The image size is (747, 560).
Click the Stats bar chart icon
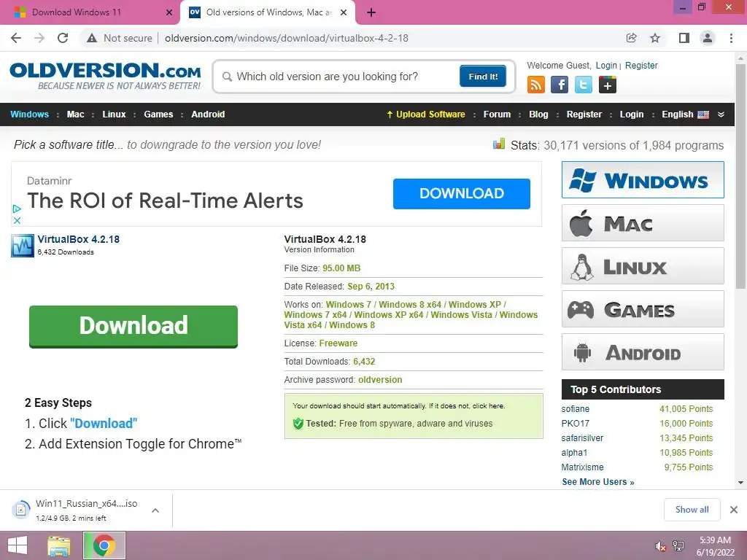click(x=499, y=144)
